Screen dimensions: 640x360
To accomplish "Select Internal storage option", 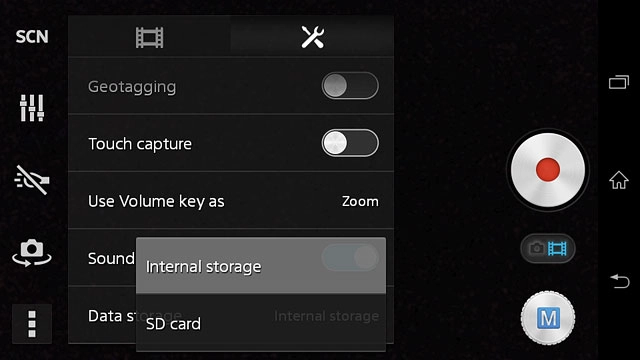I will click(x=261, y=266).
